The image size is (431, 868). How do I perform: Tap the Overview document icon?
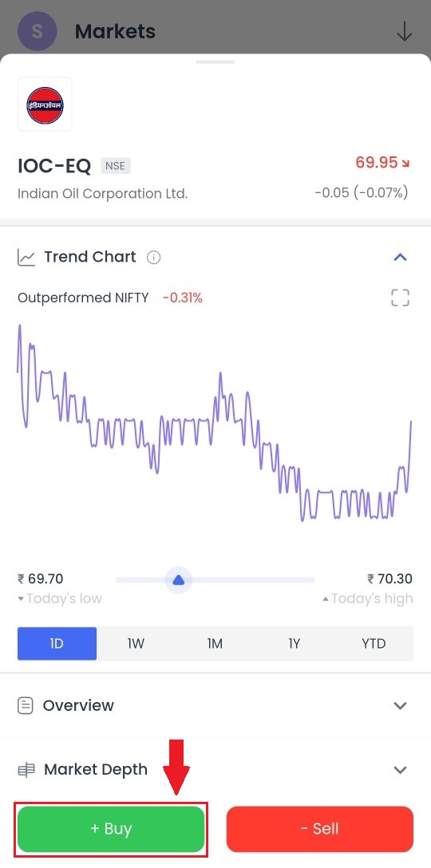[x=26, y=706]
